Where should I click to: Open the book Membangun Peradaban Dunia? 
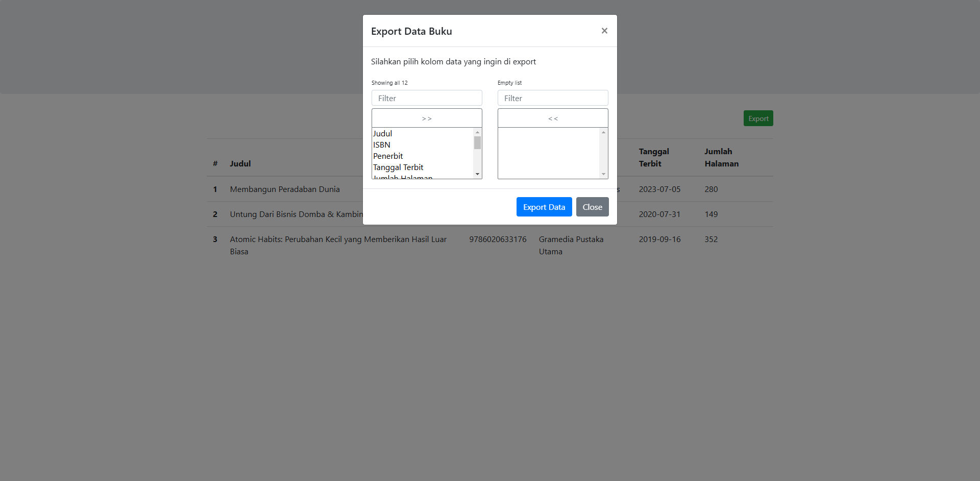[284, 189]
